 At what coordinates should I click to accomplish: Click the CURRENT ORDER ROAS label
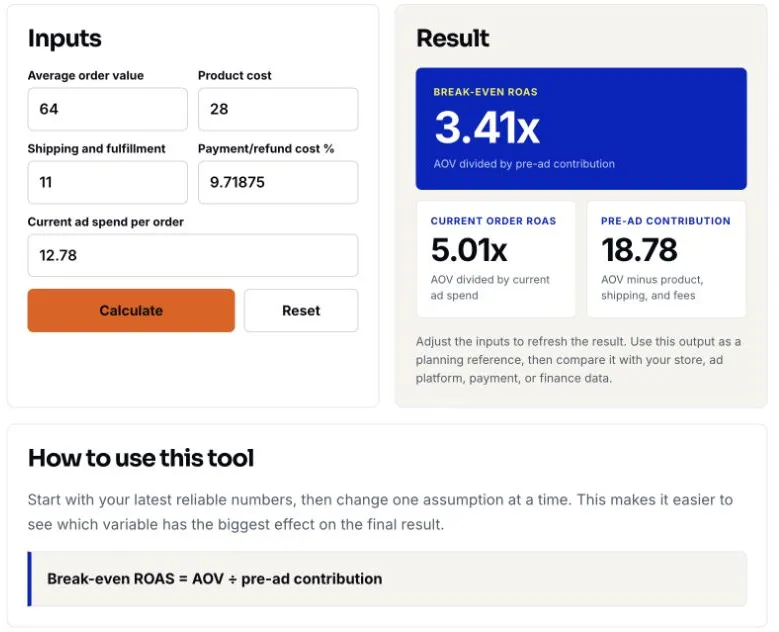(x=493, y=221)
